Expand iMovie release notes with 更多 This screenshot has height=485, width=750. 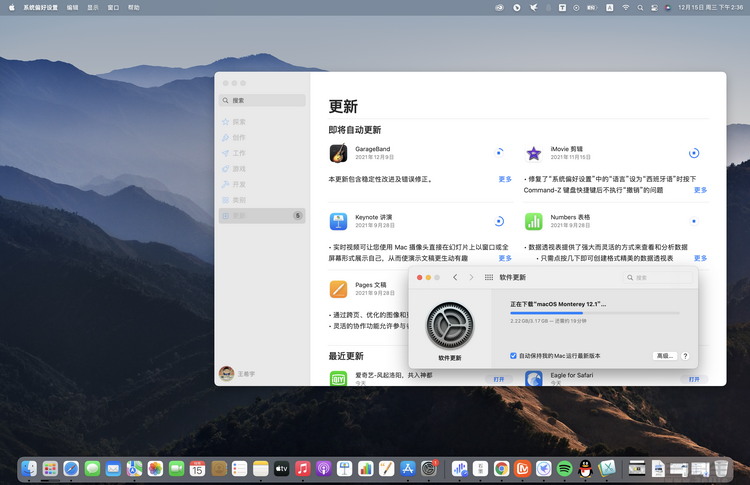pos(700,190)
